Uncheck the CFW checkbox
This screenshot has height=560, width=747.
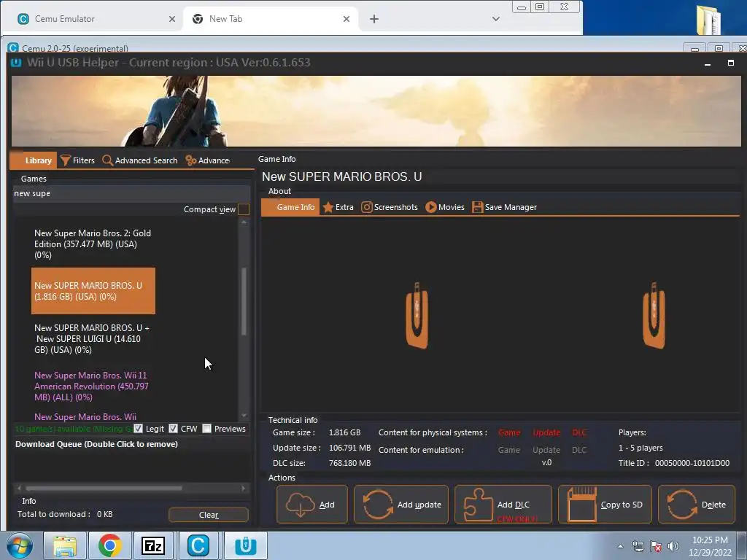[174, 429]
